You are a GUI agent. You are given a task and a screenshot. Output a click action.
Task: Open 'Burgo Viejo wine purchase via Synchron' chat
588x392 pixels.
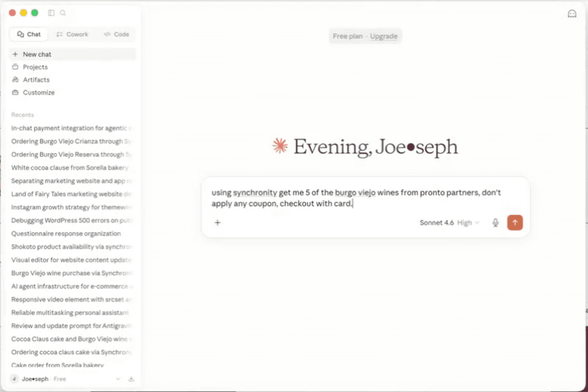pyautogui.click(x=72, y=273)
